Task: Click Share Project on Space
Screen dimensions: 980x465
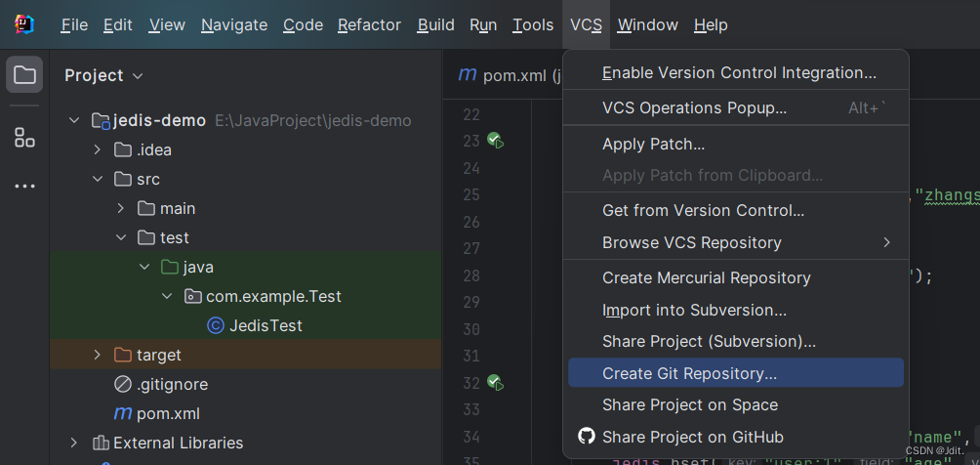Action: point(689,404)
